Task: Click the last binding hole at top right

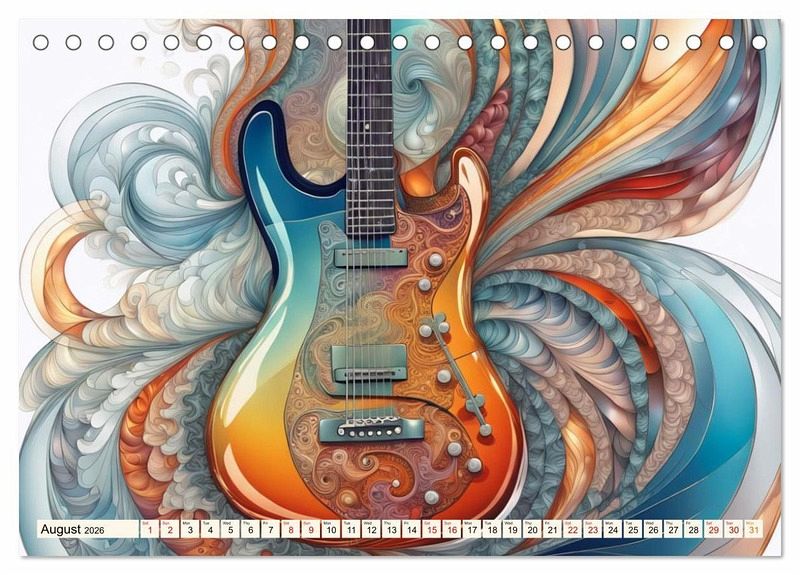Action: [x=759, y=42]
